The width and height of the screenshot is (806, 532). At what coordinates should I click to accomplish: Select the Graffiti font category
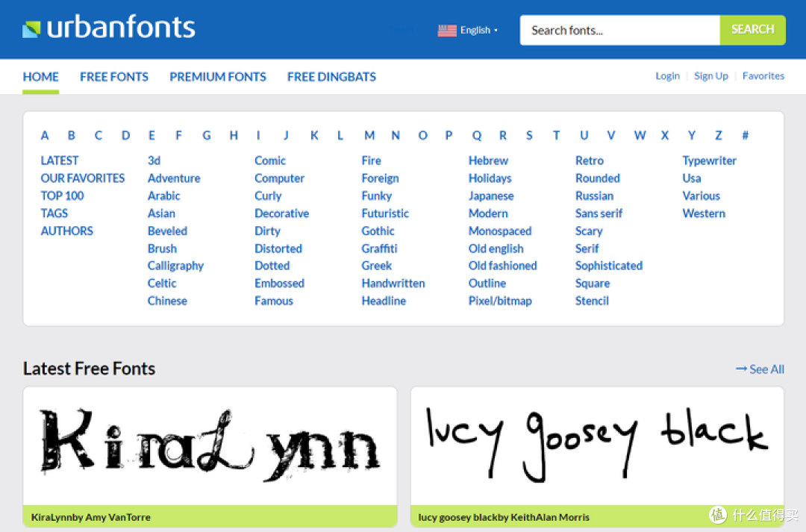pos(379,248)
